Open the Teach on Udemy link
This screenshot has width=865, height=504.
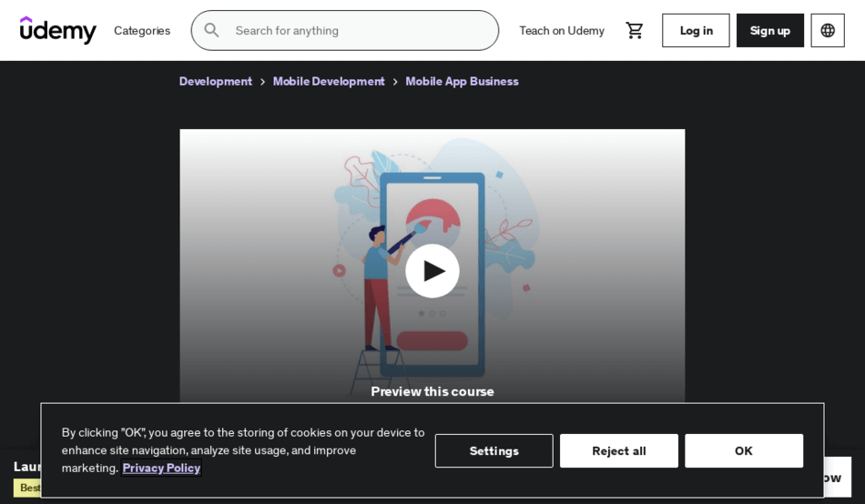[561, 30]
